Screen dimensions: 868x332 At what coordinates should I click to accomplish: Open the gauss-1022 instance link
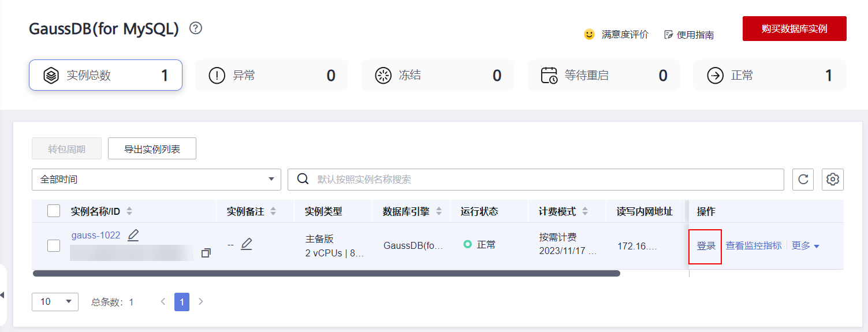pyautogui.click(x=96, y=235)
